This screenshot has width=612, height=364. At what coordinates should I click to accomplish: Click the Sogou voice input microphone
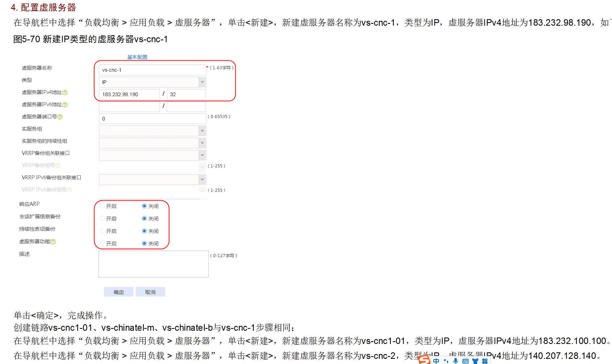[456, 361]
